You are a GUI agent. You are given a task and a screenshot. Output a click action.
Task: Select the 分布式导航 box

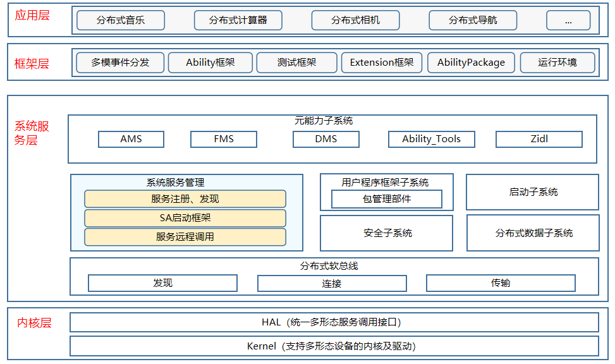(473, 20)
